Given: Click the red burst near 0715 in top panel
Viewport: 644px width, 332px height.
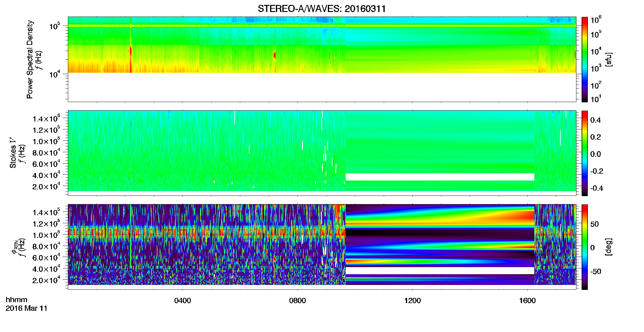Looking at the screenshot, I should tap(274, 55).
